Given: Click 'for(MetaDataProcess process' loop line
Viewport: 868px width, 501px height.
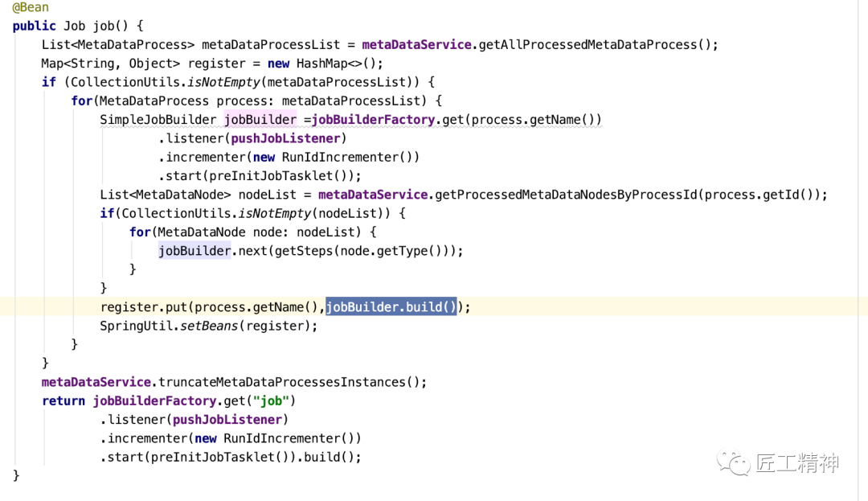Looking at the screenshot, I should (x=256, y=101).
